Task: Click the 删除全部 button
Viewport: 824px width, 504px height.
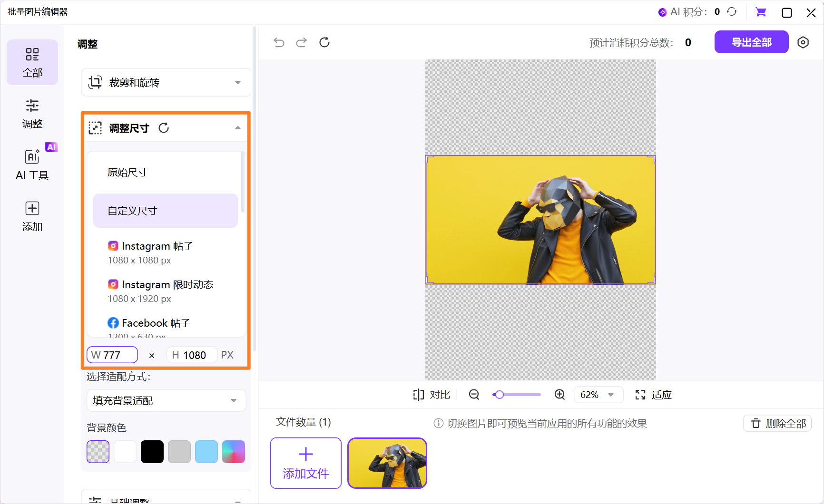Action: click(777, 423)
